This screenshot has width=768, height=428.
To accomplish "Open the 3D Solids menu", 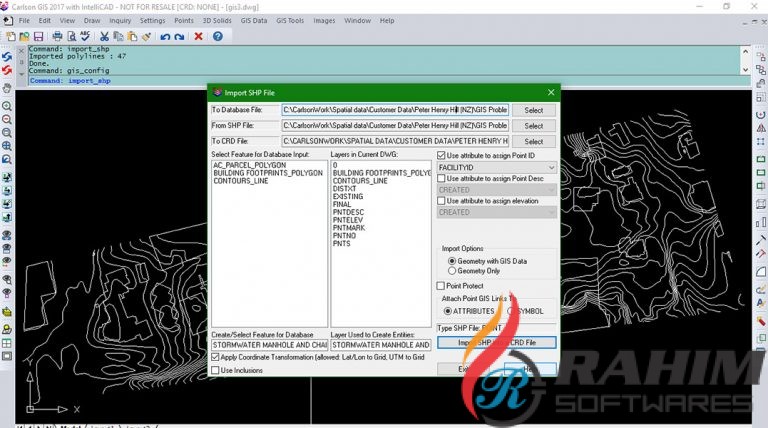I will (x=217, y=21).
